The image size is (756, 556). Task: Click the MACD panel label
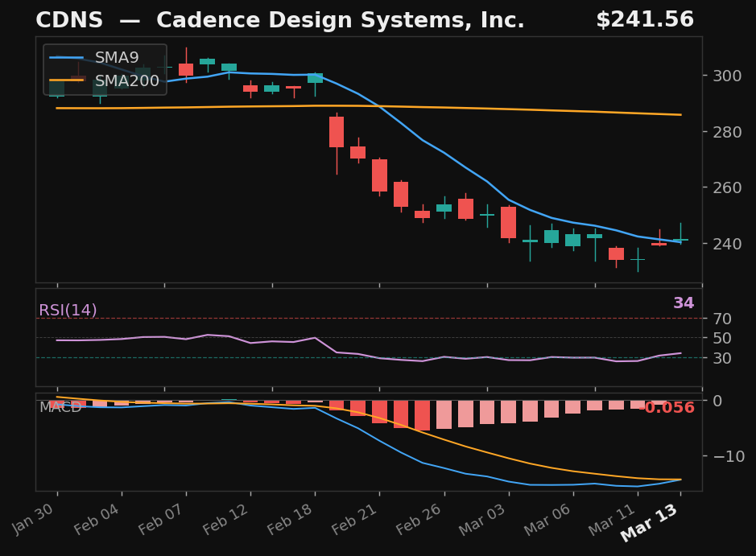point(60,407)
